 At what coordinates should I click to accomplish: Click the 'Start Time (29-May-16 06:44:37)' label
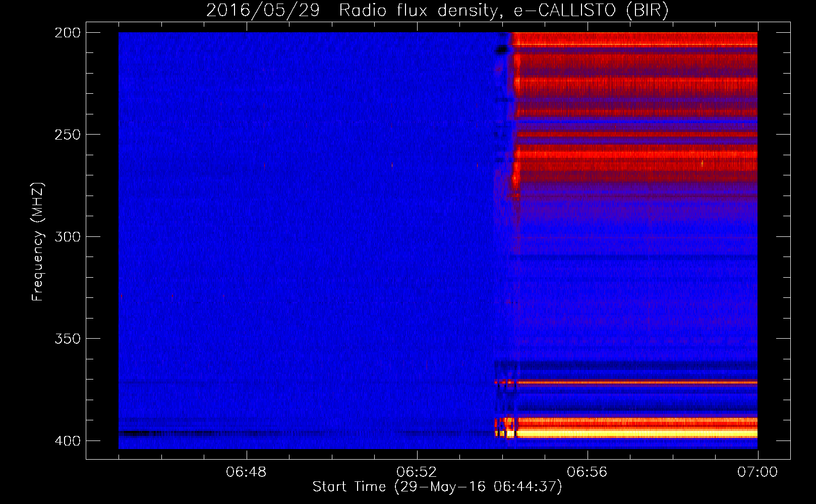[x=437, y=487]
